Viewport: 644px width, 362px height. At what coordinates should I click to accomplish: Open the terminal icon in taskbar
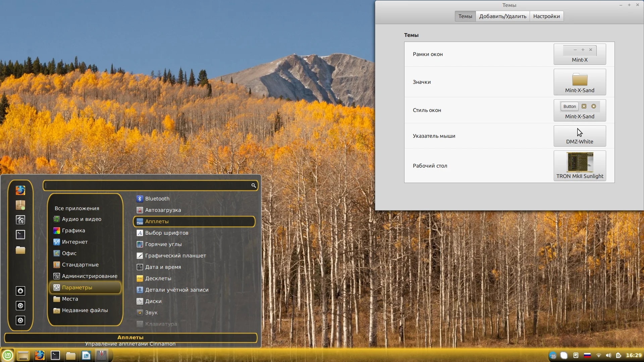tap(55, 355)
